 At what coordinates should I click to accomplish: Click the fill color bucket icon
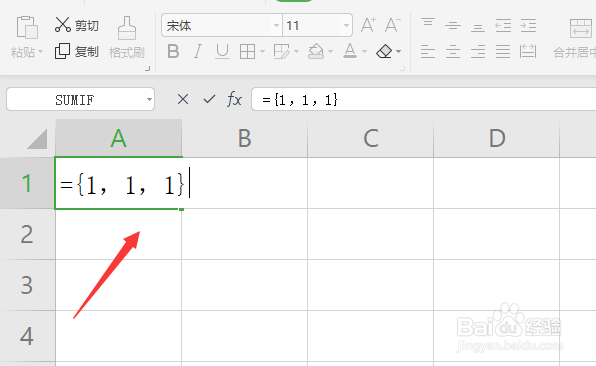tap(316, 51)
